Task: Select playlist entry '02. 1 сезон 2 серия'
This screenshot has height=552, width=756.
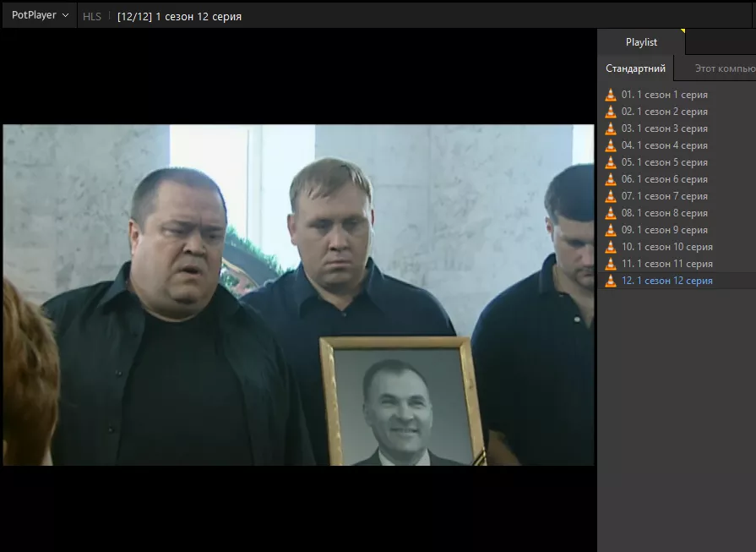Action: click(x=677, y=112)
